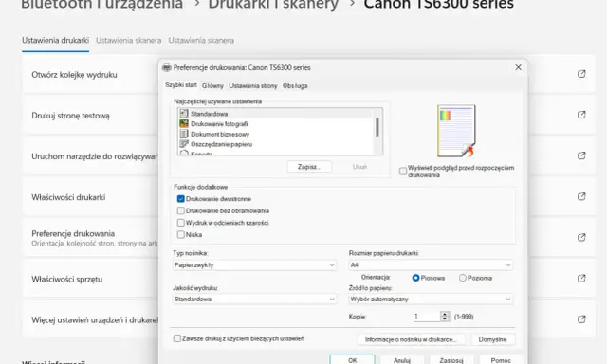Click Właściwości drukarki row
The width and height of the screenshot is (607, 364).
(90, 197)
